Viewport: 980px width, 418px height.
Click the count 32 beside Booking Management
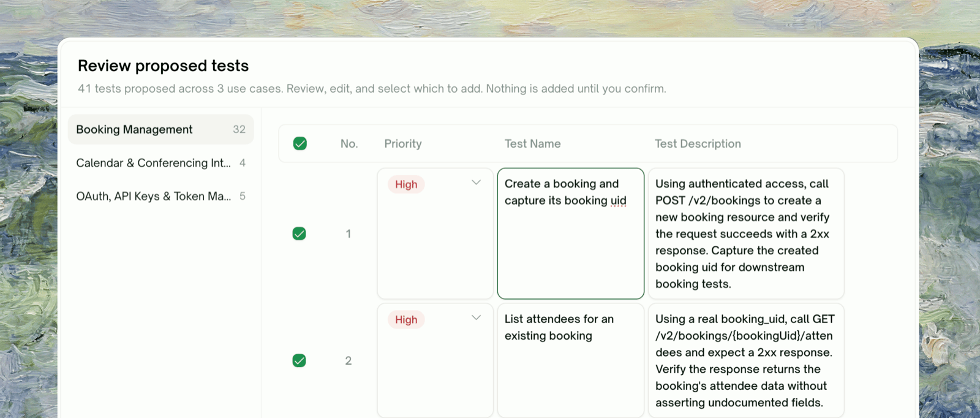coord(239,129)
